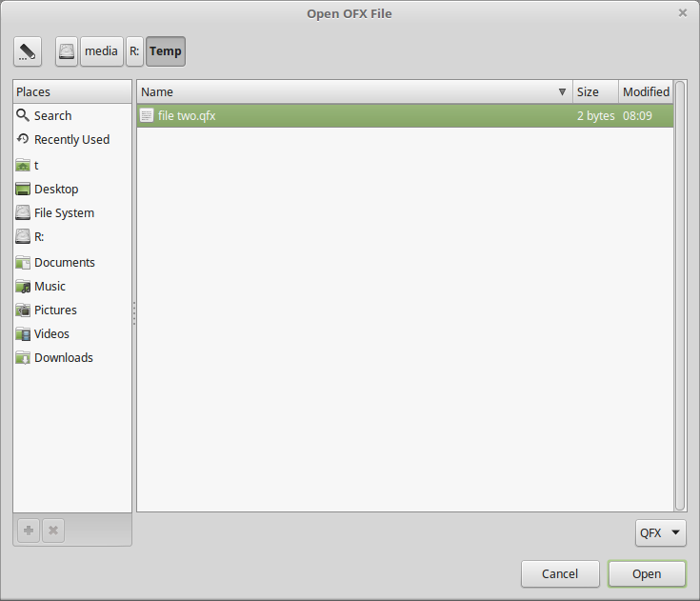This screenshot has height=601, width=700.
Task: Open Recently Used in Places
Action: tap(72, 139)
